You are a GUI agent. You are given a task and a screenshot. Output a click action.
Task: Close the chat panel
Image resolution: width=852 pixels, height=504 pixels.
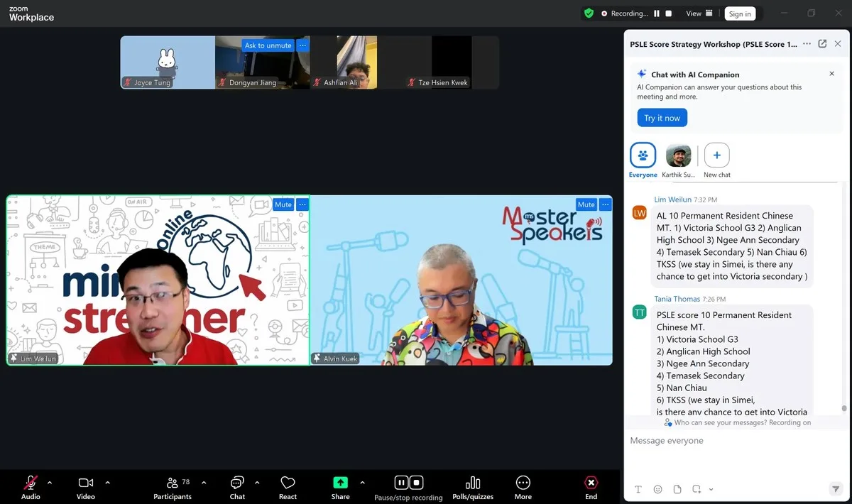point(838,44)
